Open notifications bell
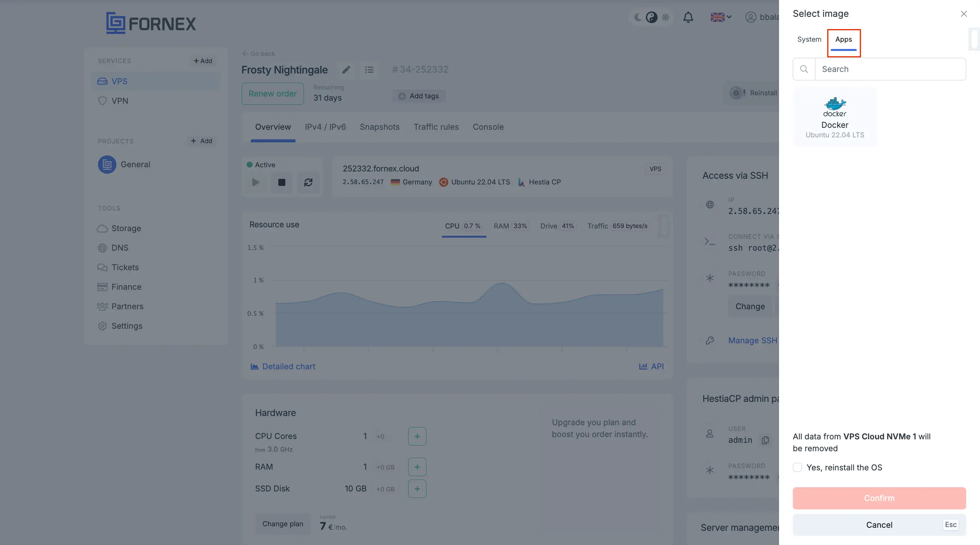This screenshot has height=545, width=980. 688,17
